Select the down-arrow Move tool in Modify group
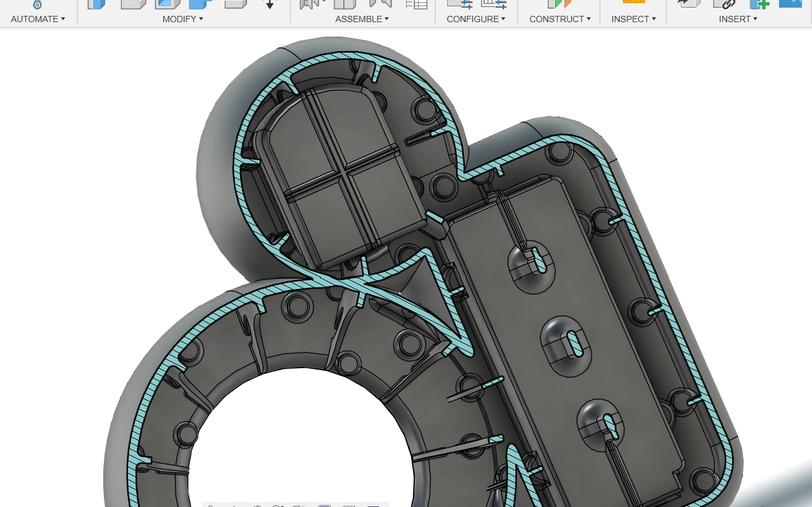 (x=270, y=4)
